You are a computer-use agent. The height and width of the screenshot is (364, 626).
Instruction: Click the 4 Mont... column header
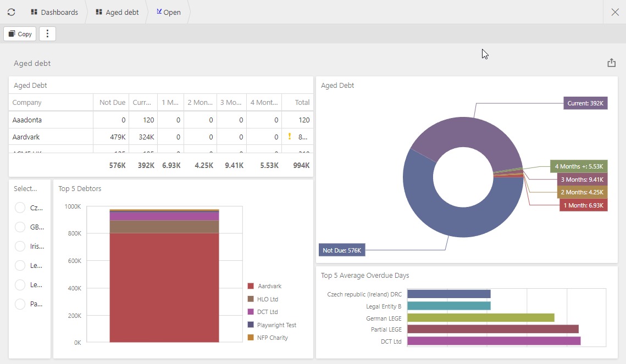tap(264, 103)
